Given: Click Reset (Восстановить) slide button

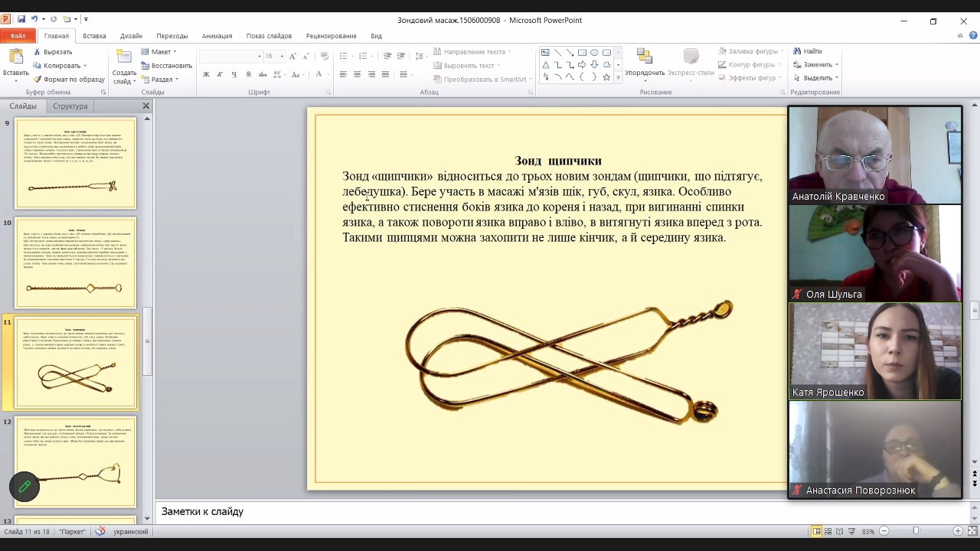Looking at the screenshot, I should coord(167,65).
